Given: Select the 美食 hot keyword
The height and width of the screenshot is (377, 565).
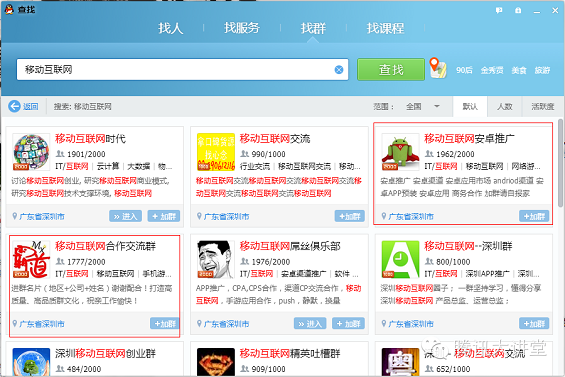Looking at the screenshot, I should coord(519,70).
